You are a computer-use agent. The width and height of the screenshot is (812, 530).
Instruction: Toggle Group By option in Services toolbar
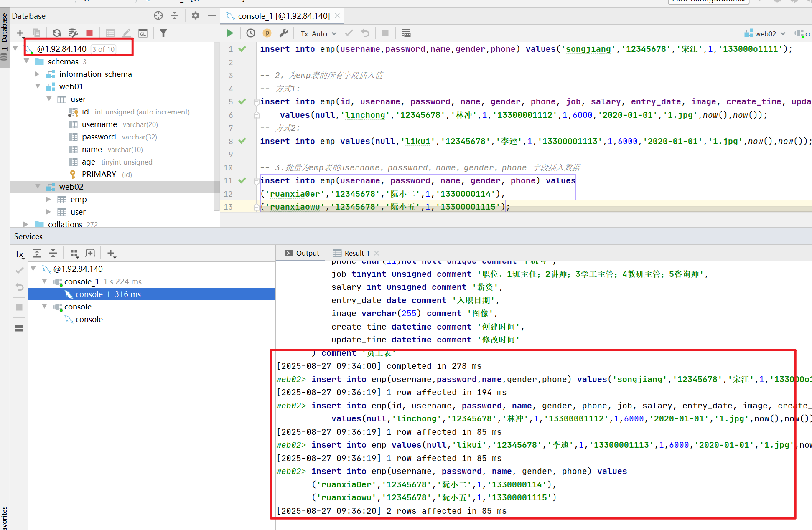[x=74, y=253]
